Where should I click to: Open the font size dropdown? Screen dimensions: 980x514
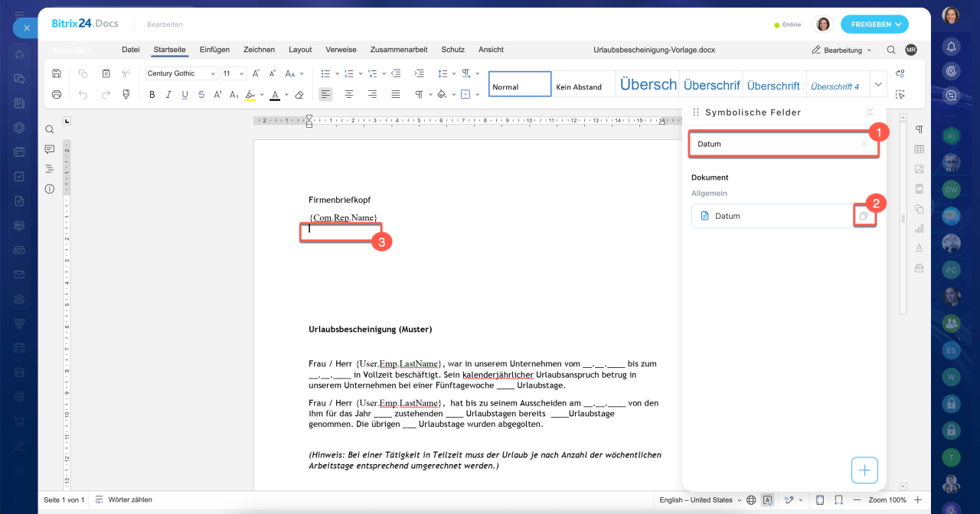234,73
